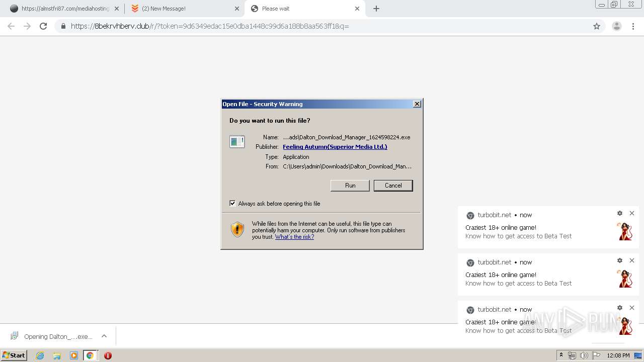Open the Windows Start menu
This screenshot has height=362, width=644.
[x=14, y=355]
